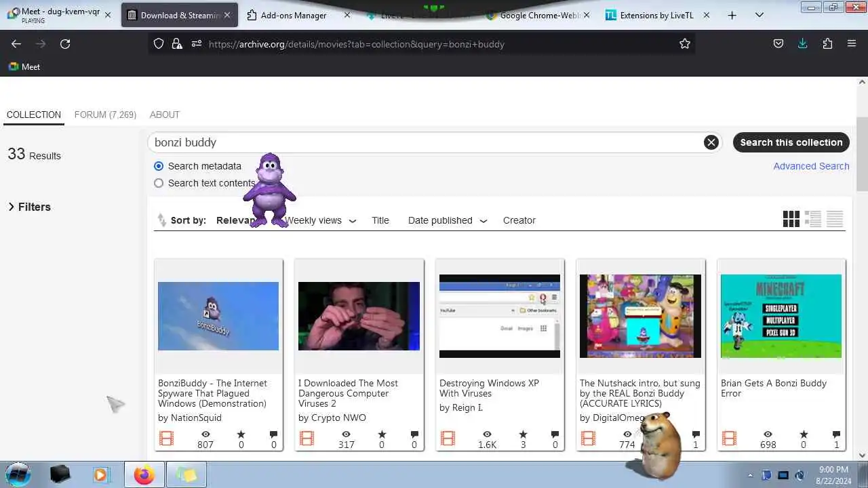Switch to the COLLECTION tab
This screenshot has height=488, width=868.
pyautogui.click(x=34, y=115)
